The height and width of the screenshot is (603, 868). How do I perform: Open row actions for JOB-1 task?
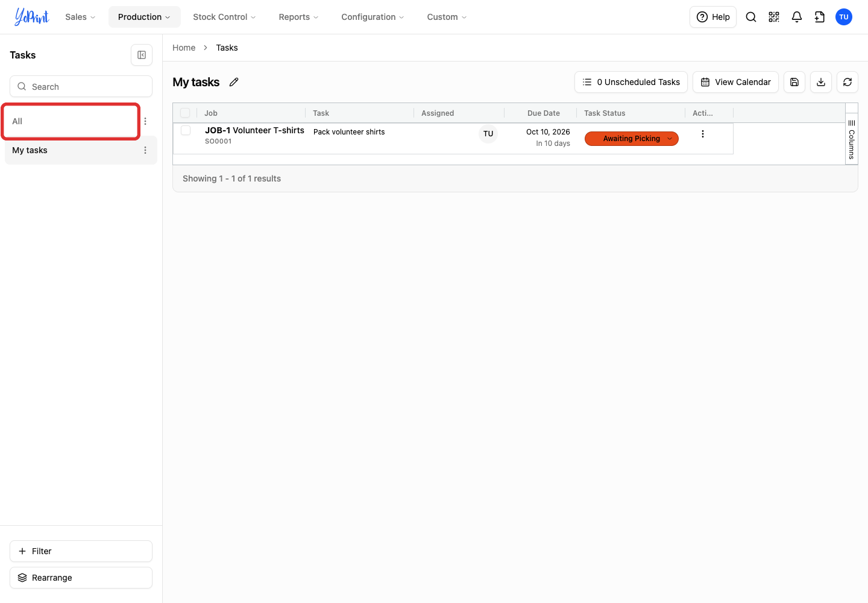(x=703, y=134)
